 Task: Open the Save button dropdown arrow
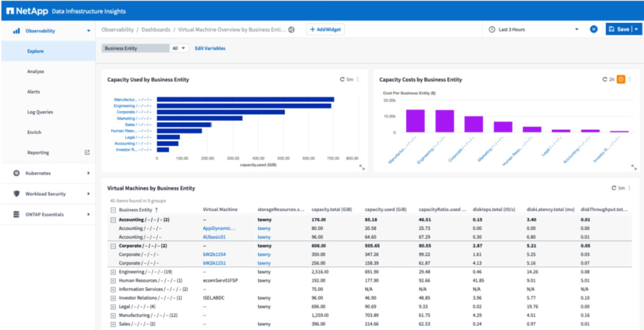point(636,29)
